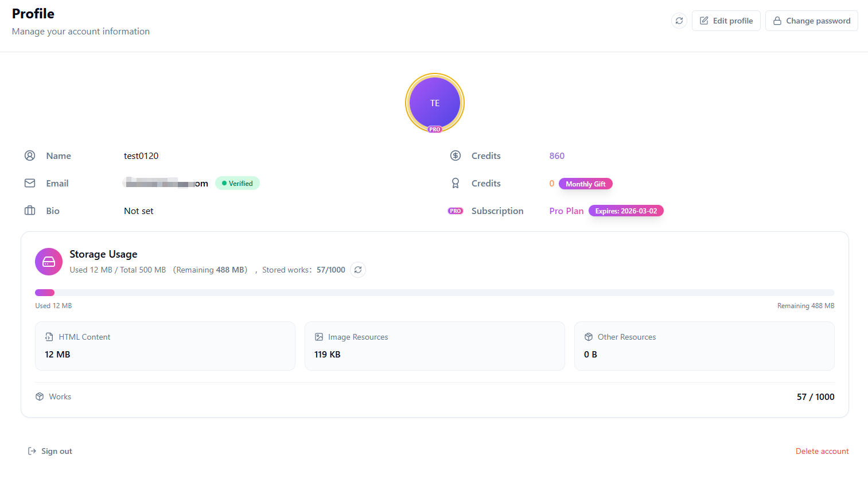
Task: Click the Verified badge next to Email
Action: click(237, 182)
